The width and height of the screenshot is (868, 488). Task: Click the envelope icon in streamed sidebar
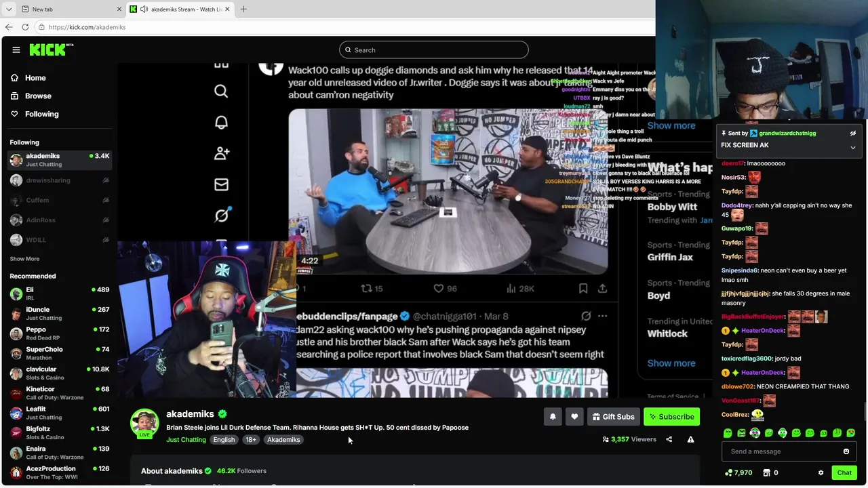point(221,184)
